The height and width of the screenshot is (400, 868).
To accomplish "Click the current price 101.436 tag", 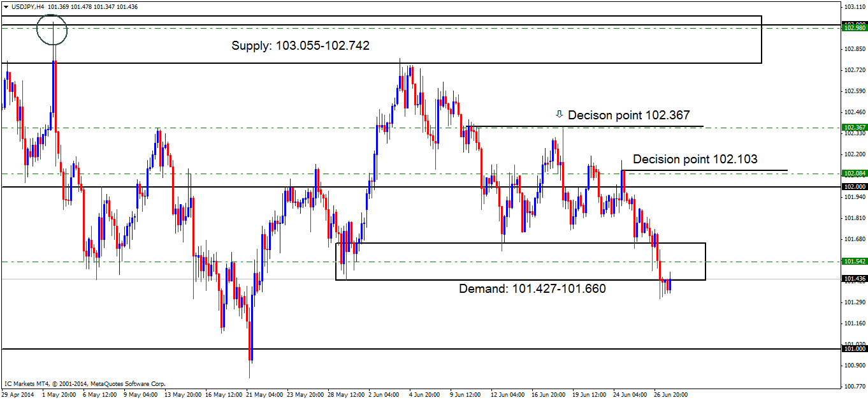I will pyautogui.click(x=855, y=279).
